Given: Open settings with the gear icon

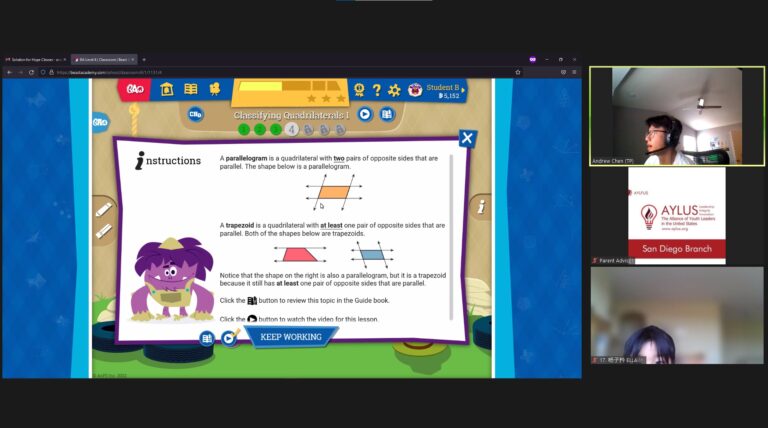Looking at the screenshot, I should [394, 90].
